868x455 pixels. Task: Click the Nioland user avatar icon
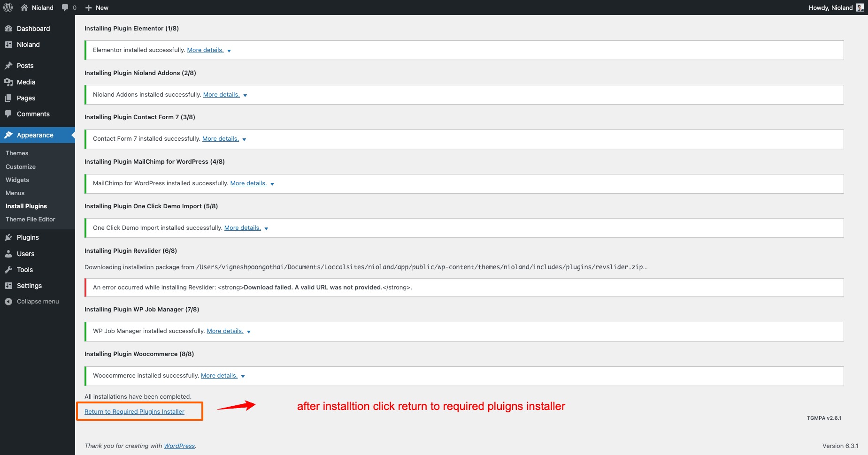[x=860, y=8]
